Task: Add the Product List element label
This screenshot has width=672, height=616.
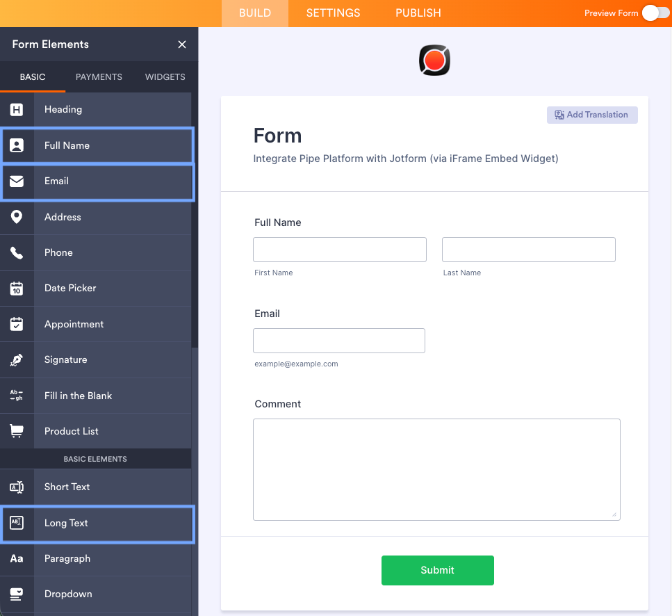Action: [x=71, y=431]
